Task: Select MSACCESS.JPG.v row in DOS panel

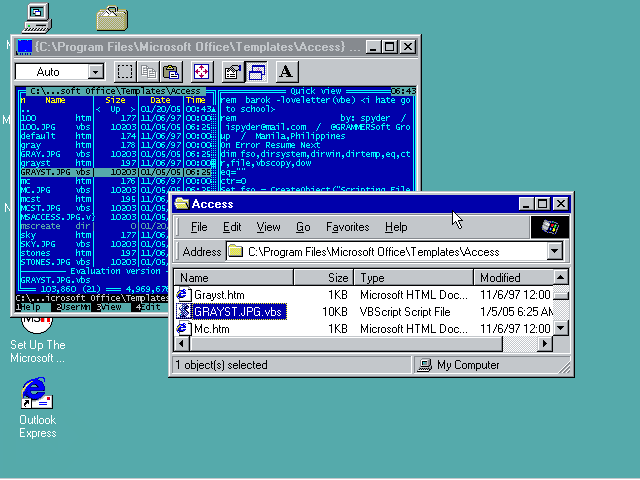Action: point(94,217)
